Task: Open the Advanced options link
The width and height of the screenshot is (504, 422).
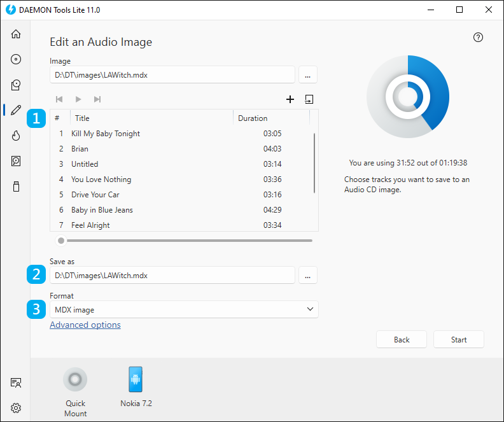Action: [x=85, y=325]
